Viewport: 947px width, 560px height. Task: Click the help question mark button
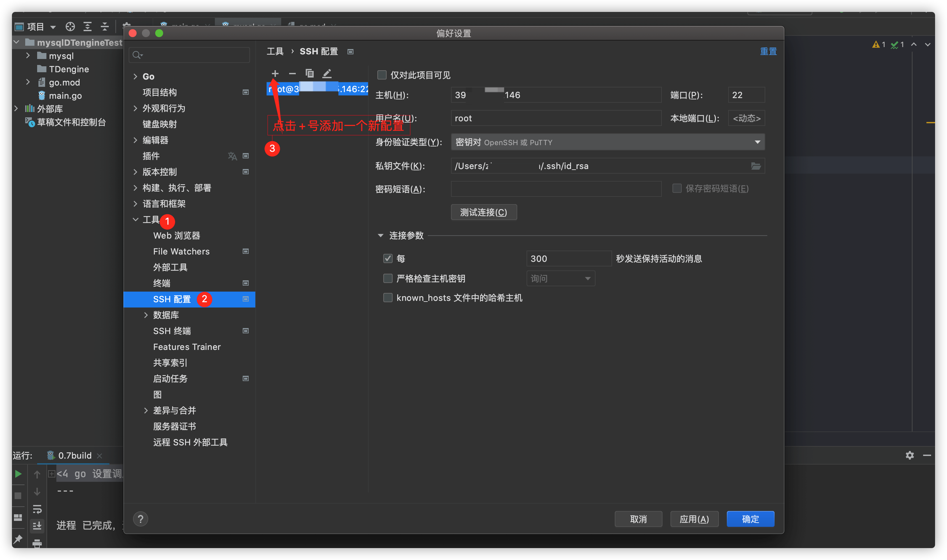coord(141,519)
